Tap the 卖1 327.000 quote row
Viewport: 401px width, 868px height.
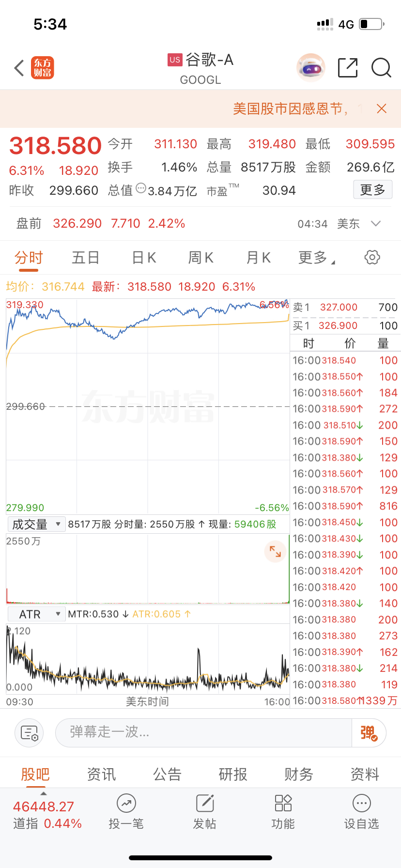[345, 307]
